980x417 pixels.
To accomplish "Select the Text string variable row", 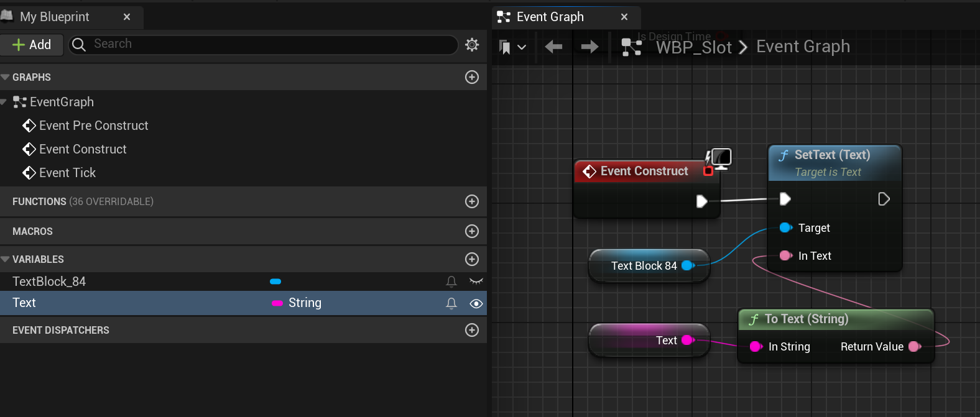I will click(243, 303).
